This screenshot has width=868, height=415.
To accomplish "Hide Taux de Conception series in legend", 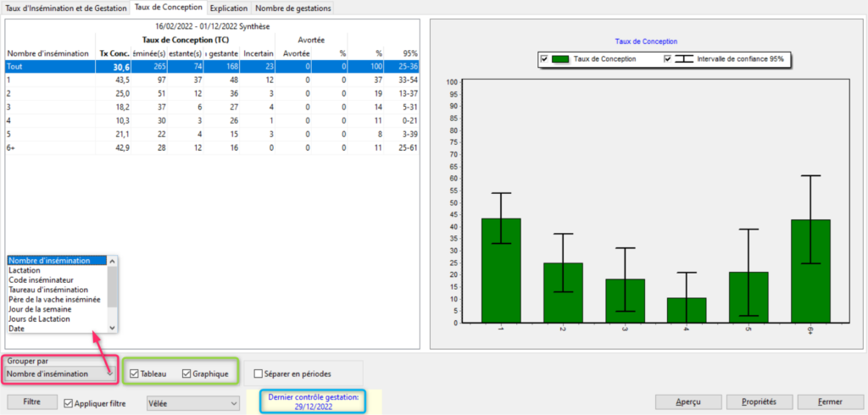I will point(544,59).
